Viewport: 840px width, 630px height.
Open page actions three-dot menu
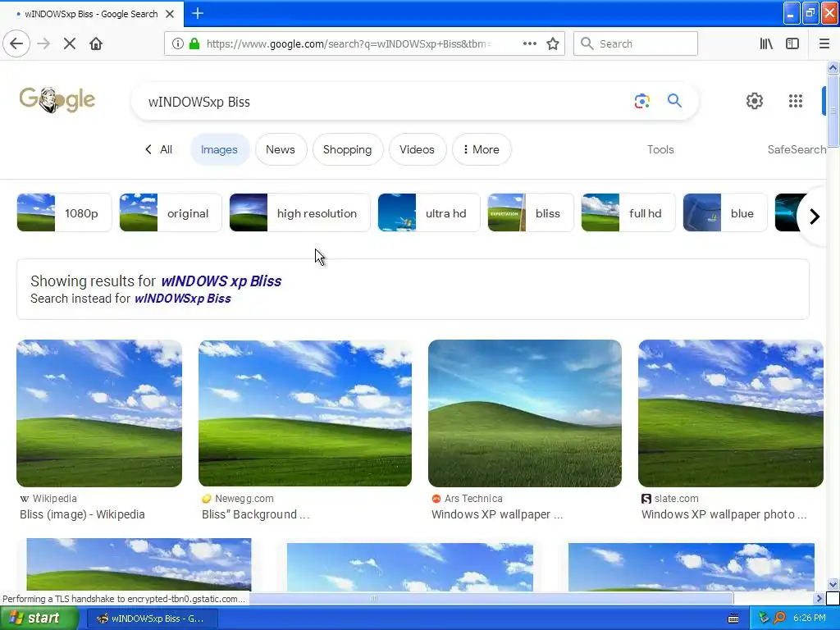[529, 43]
